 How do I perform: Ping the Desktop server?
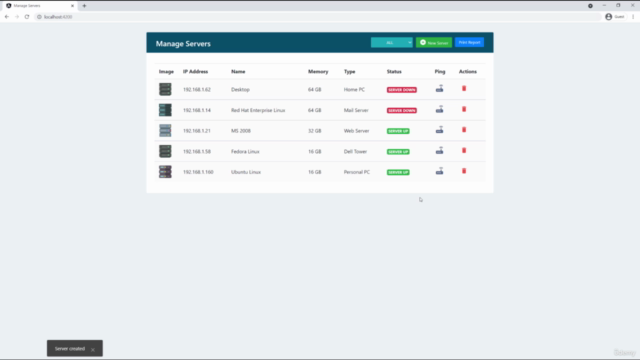439,89
